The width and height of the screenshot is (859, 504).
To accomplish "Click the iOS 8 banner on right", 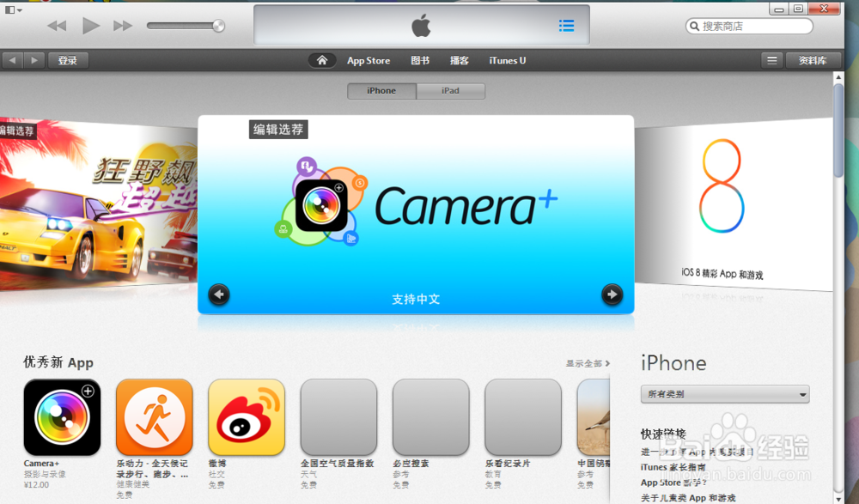I will coord(734,203).
